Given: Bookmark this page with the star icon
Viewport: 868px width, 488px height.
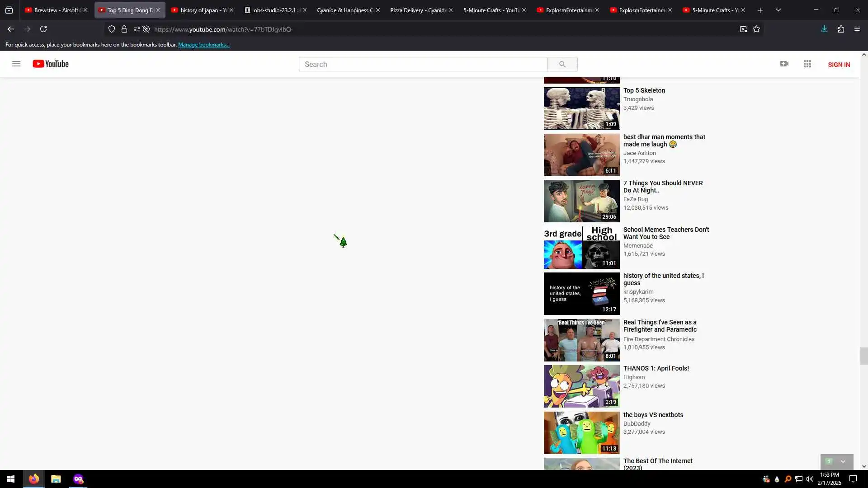Looking at the screenshot, I should coord(756,29).
